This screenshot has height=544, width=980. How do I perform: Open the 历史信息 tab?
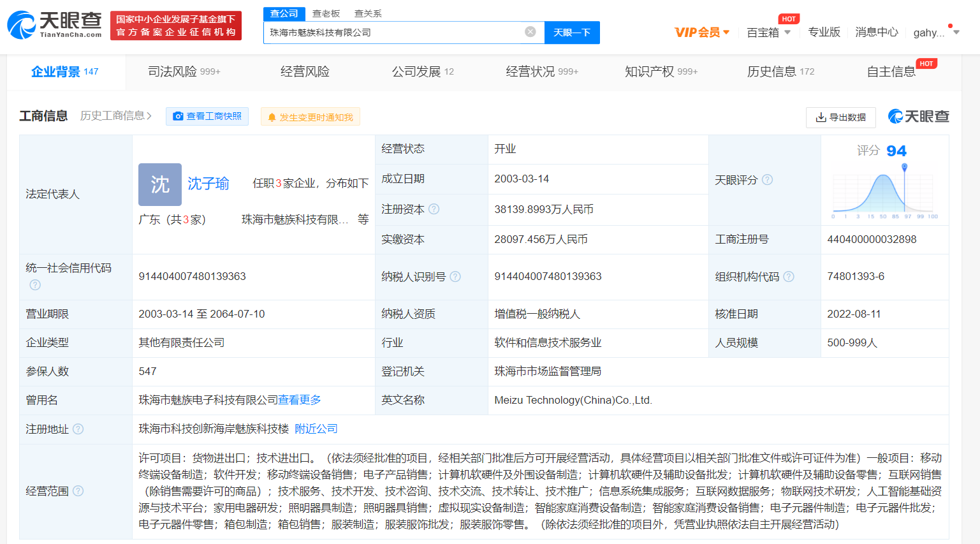pyautogui.click(x=780, y=71)
